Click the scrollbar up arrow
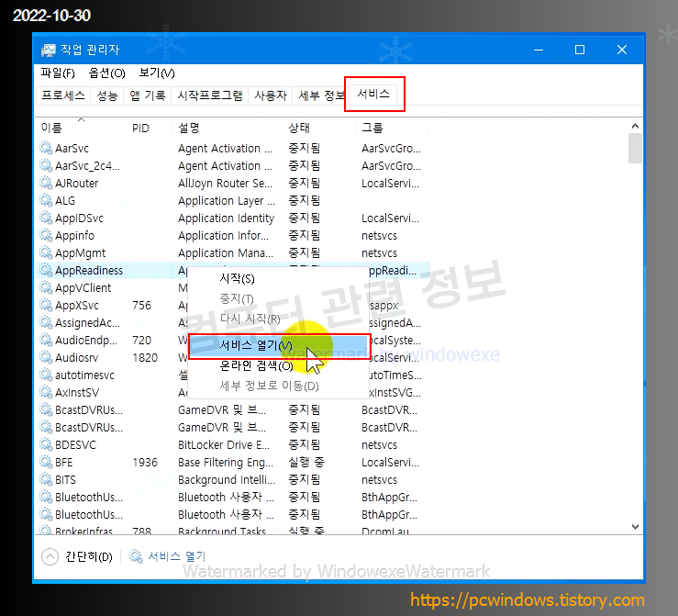Viewport: 678px width, 616px height. click(x=635, y=126)
